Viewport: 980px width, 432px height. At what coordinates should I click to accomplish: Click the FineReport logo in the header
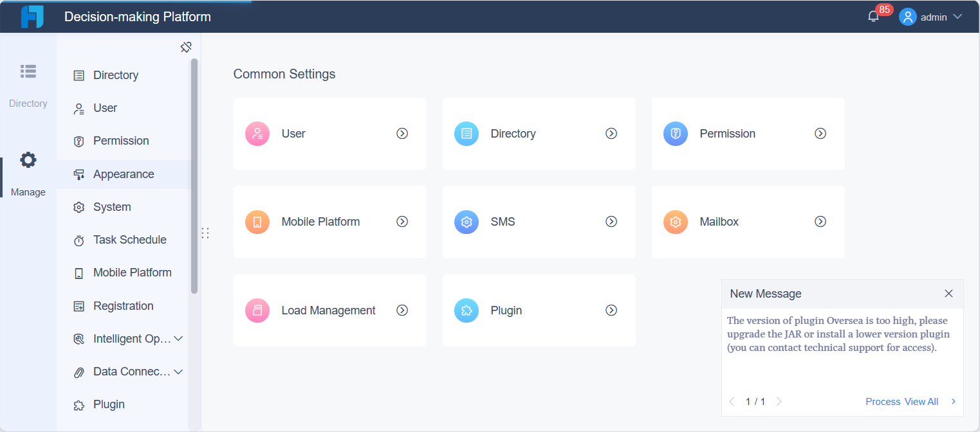pyautogui.click(x=32, y=17)
